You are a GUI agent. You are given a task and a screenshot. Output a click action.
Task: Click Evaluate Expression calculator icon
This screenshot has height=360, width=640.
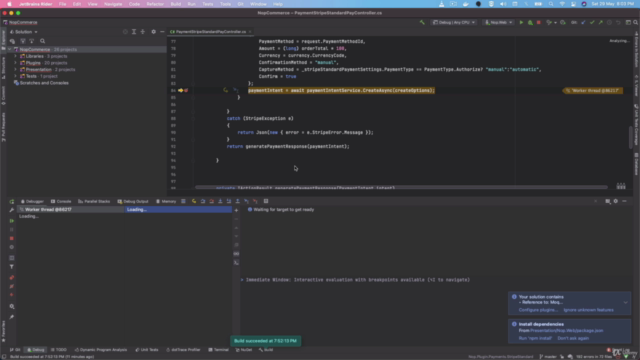pyautogui.click(x=266, y=201)
